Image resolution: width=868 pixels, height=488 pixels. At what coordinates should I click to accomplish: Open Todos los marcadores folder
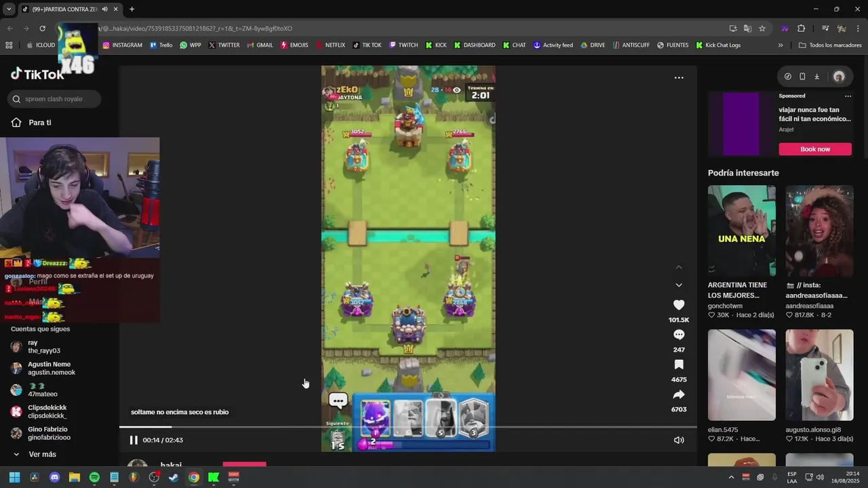[830, 45]
